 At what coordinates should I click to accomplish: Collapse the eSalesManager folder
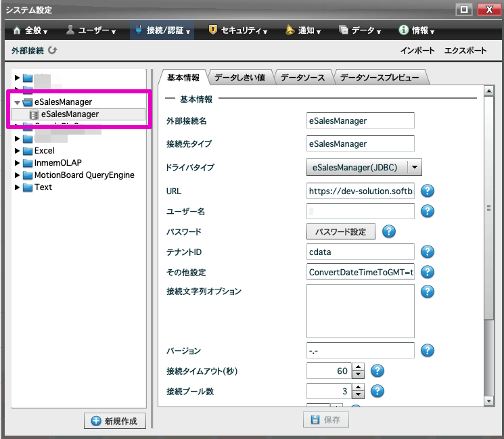[17, 103]
